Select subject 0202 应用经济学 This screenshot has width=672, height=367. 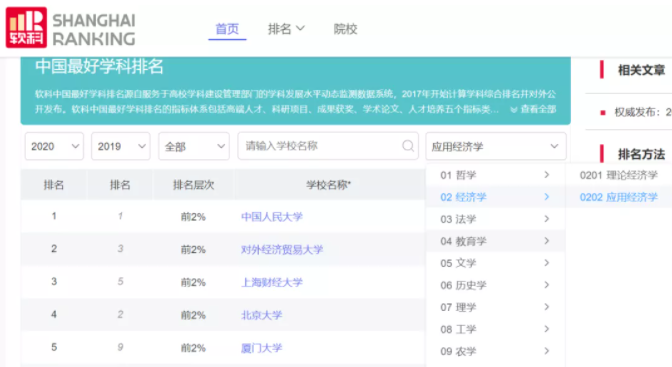click(618, 197)
